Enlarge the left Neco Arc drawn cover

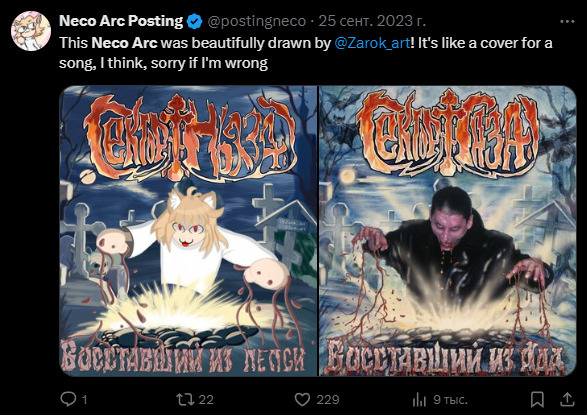pos(188,231)
